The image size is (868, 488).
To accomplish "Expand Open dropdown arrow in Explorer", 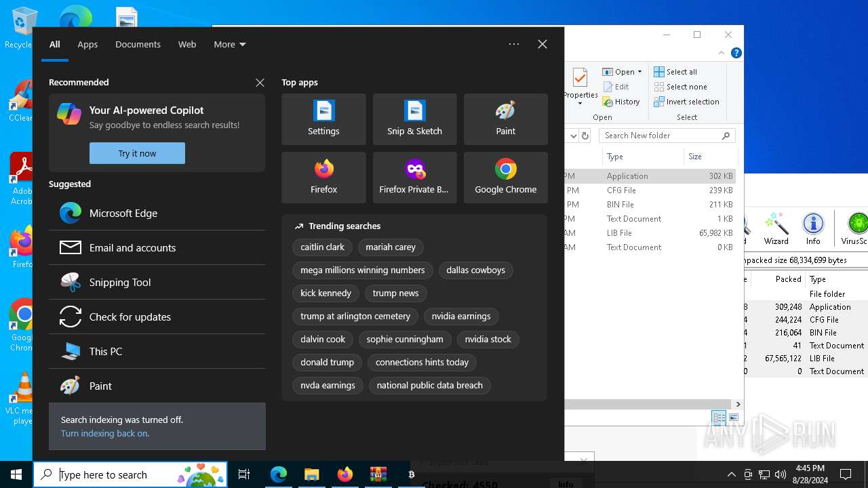I will 639,72.
